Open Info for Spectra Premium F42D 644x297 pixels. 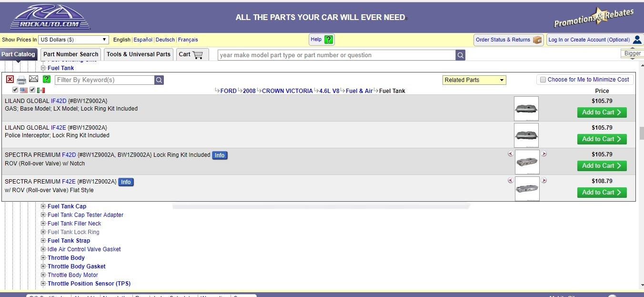[x=220, y=155]
